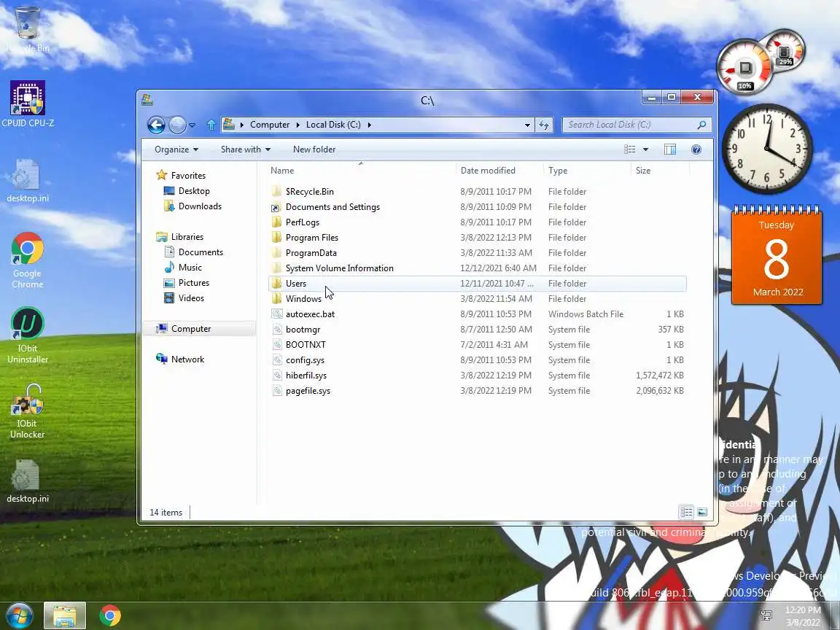
Task: Click the analog clock desktop gadget
Action: (767, 149)
